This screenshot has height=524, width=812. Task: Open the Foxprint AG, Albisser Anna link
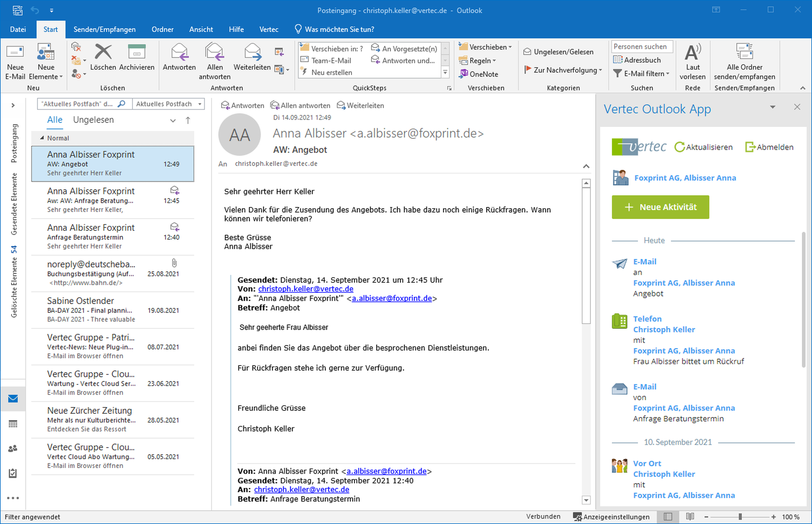685,178
